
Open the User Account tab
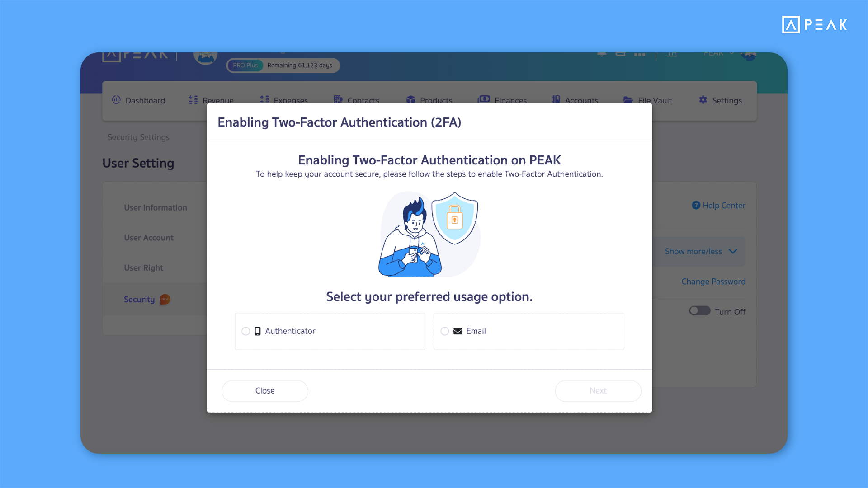point(149,238)
